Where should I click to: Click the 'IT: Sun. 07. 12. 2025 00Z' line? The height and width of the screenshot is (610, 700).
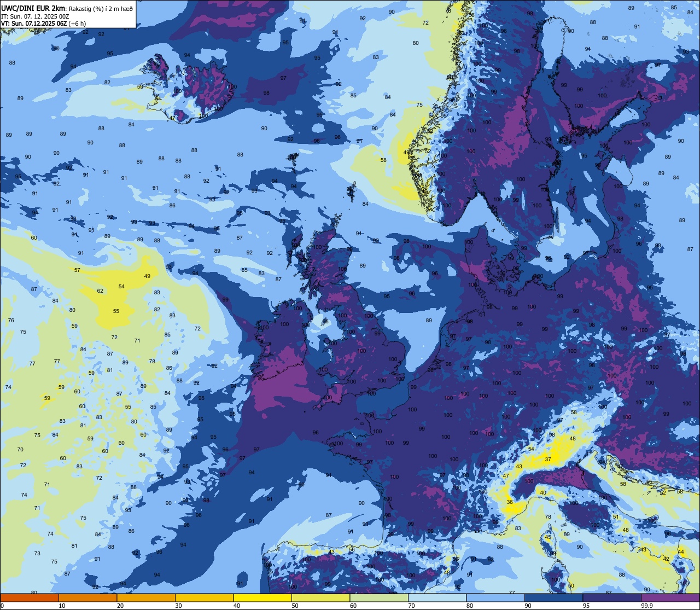(36, 16)
